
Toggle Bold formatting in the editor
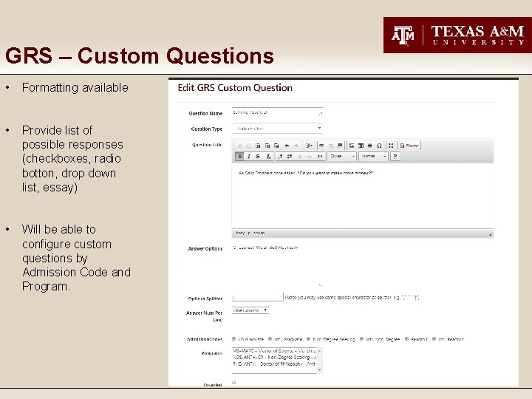(240, 157)
